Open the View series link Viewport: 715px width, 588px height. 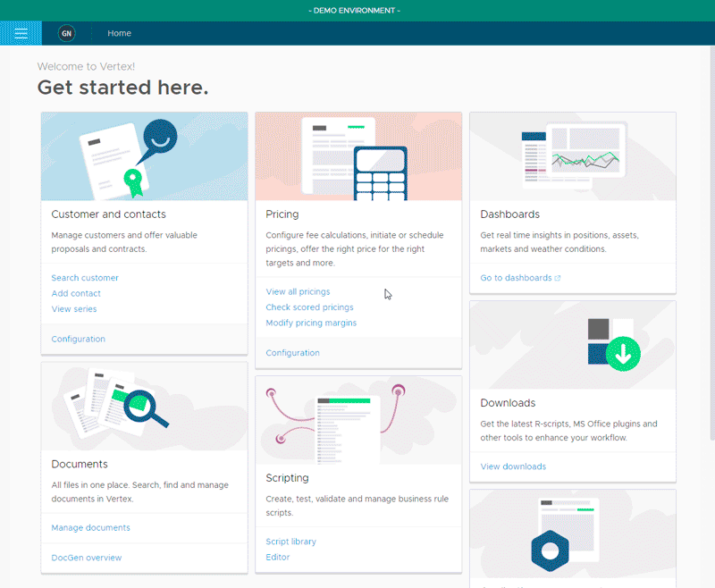point(74,308)
